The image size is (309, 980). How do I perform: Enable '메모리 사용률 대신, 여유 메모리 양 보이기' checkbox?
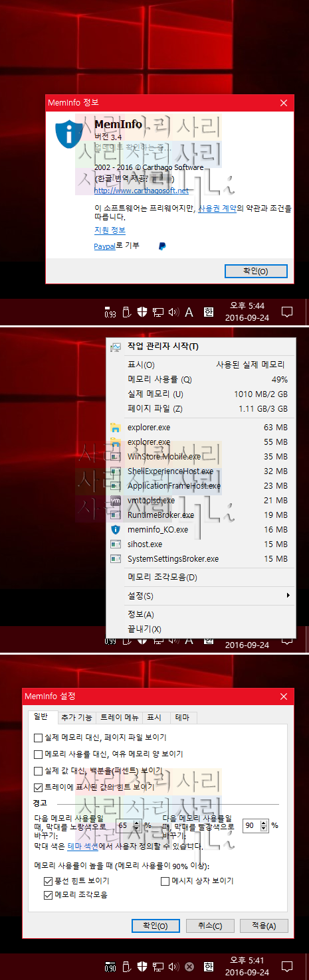coord(38,754)
